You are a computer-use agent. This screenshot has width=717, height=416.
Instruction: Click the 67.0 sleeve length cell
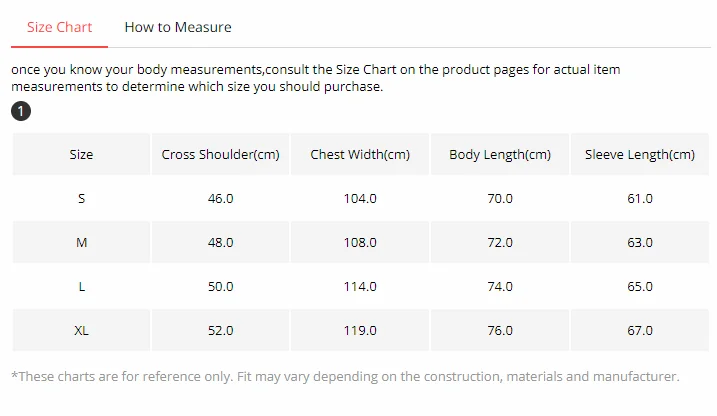pos(640,330)
